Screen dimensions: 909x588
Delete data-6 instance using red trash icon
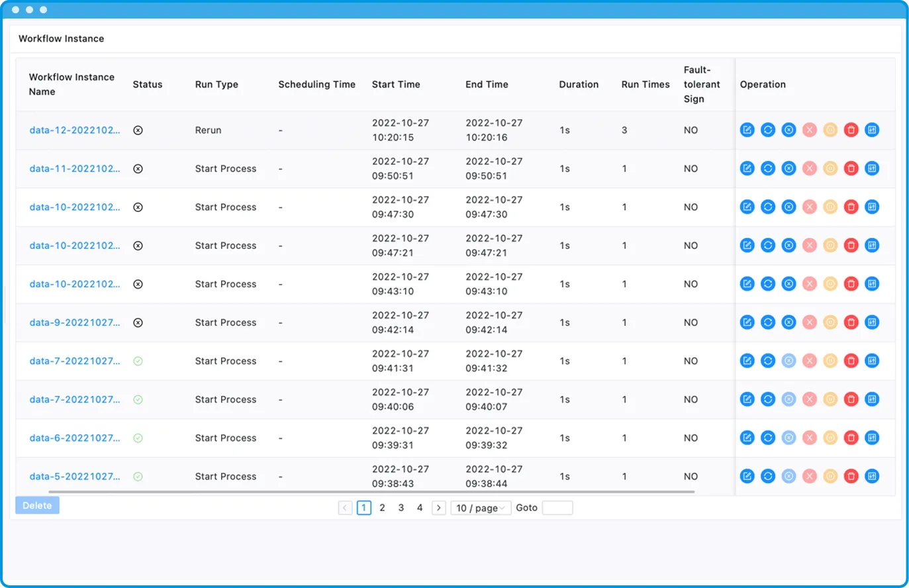851,438
